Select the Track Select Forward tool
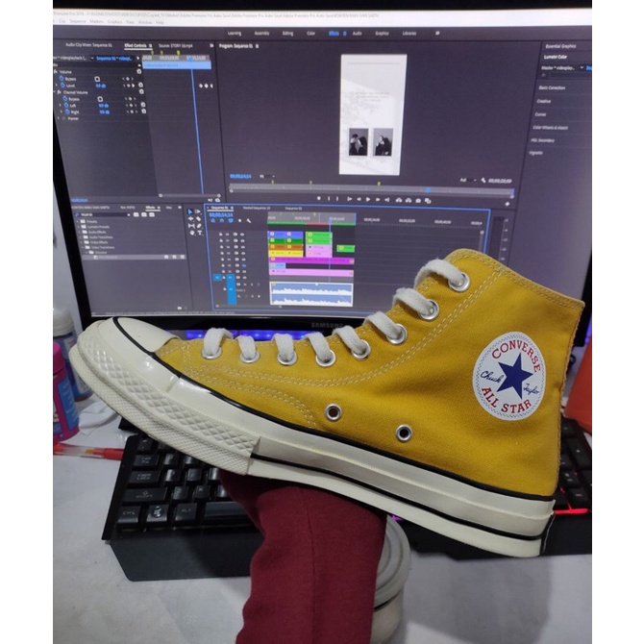The image size is (644, 644). tap(198, 211)
